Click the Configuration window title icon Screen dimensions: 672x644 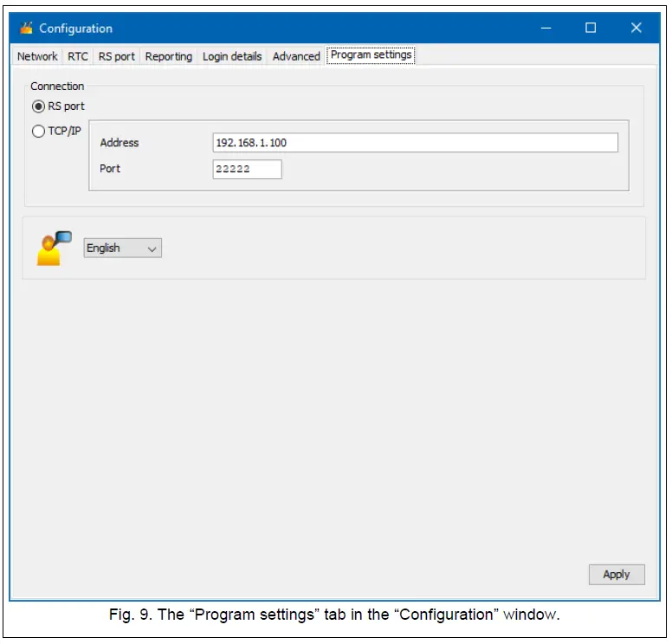[26, 28]
